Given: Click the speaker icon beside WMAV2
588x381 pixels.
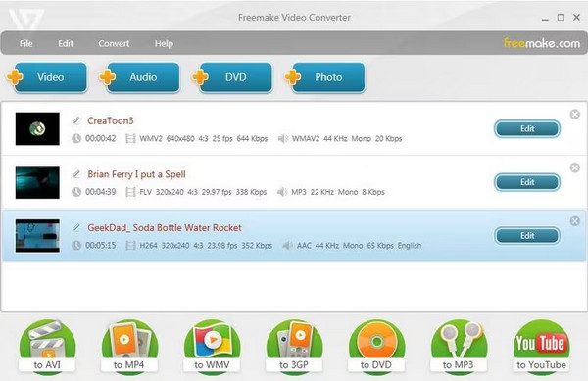Looking at the screenshot, I should (x=283, y=139).
